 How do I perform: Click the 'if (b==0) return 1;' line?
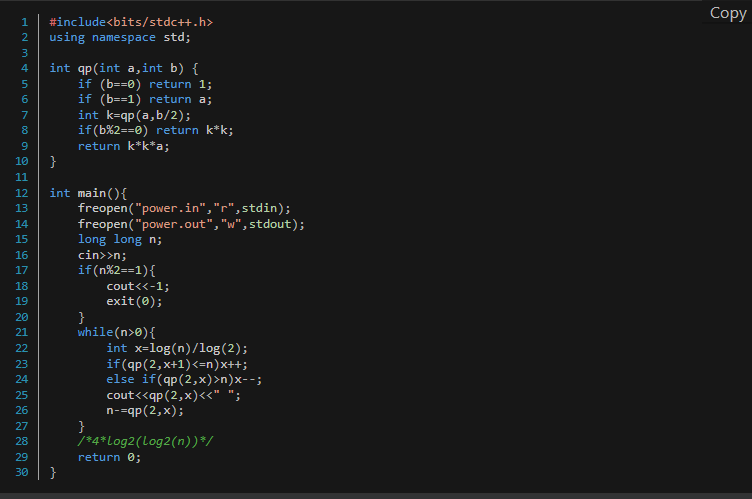tap(145, 84)
